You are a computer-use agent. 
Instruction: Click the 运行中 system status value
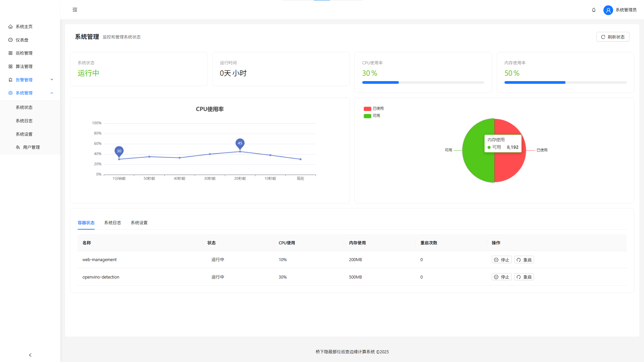point(89,73)
